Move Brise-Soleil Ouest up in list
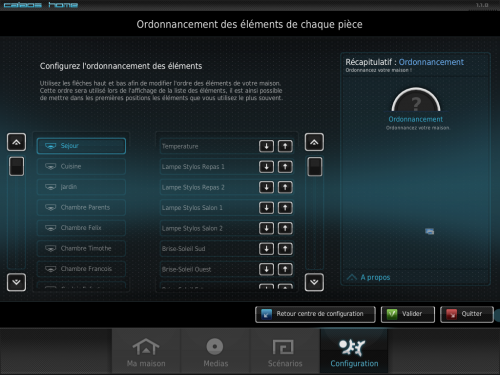The width and height of the screenshot is (500, 375). [x=285, y=269]
